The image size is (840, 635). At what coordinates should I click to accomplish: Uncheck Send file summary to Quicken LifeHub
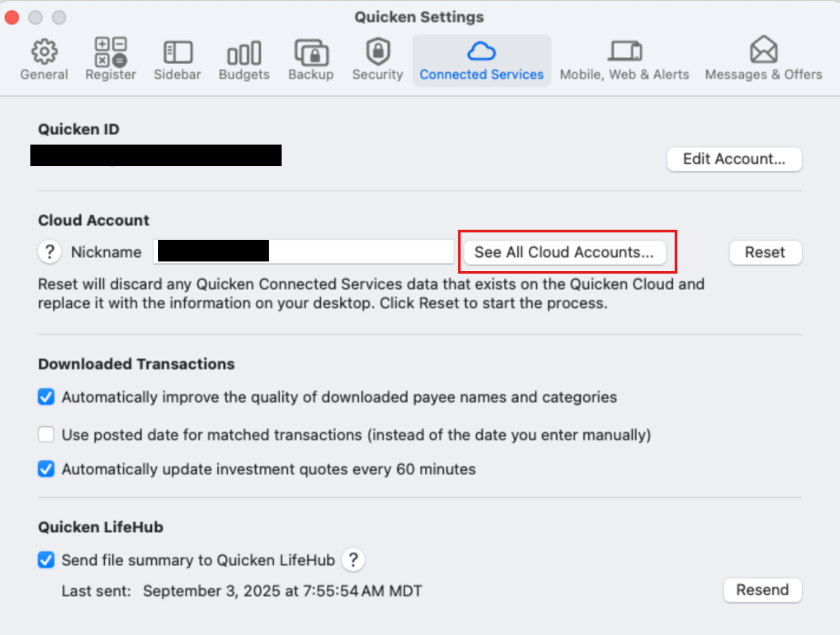pyautogui.click(x=46, y=559)
